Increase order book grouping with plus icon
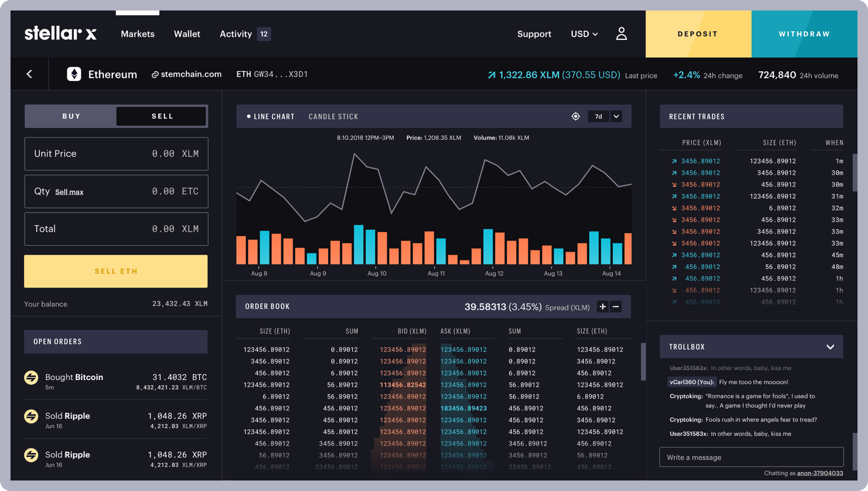The image size is (868, 491). click(603, 307)
